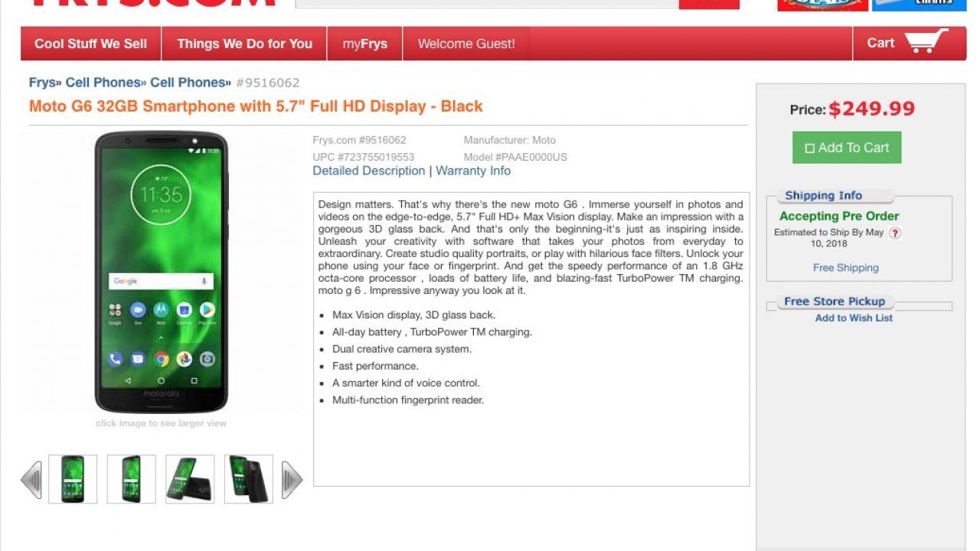
Task: Click the left carousel arrow below thumbnails
Action: pos(31,480)
